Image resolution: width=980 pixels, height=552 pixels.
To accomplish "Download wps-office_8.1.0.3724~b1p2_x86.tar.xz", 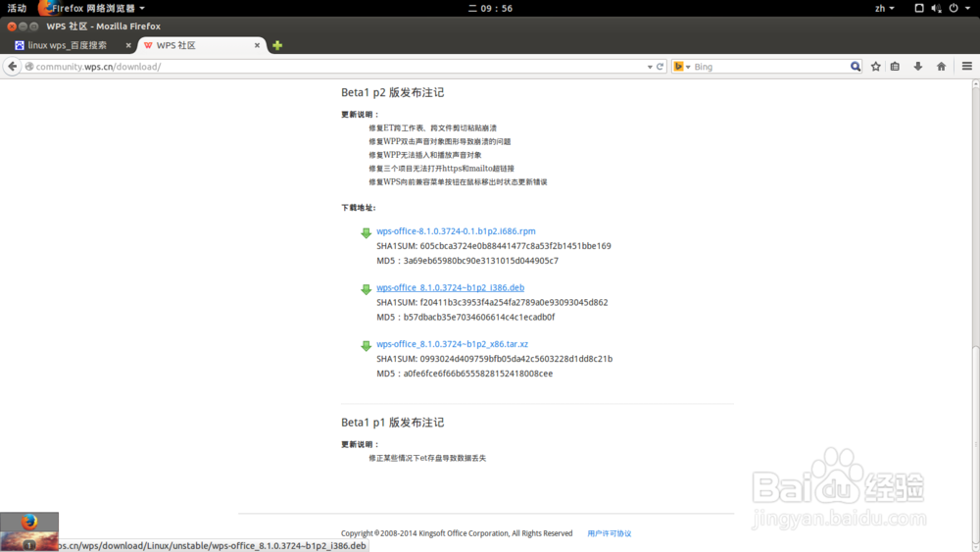I will (x=452, y=344).
